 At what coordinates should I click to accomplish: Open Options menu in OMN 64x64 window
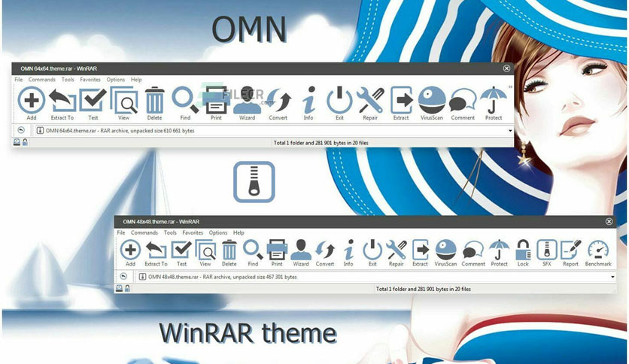pos(116,80)
